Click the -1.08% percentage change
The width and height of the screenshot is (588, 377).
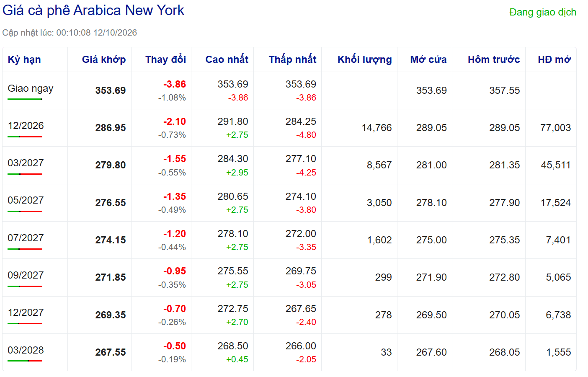pos(172,98)
